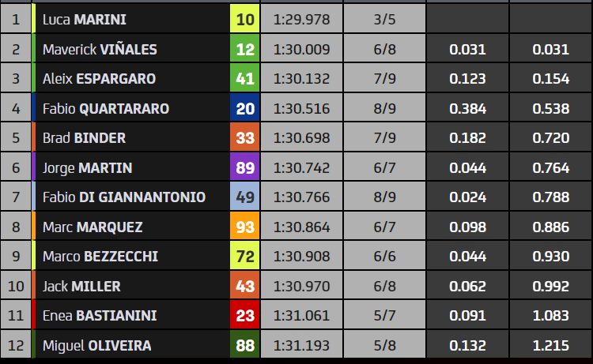Viewport: 593px width, 364px height.
Task: Open Maverick Viñales rider link
Action: coord(100,49)
